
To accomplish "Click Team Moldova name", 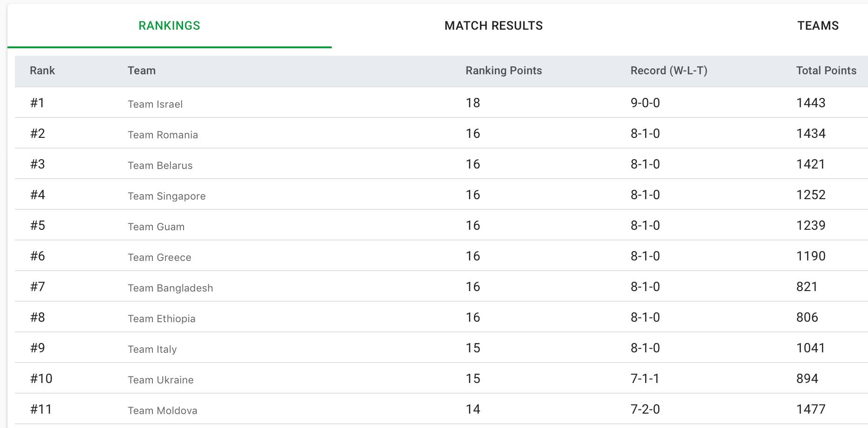I will tap(162, 410).
